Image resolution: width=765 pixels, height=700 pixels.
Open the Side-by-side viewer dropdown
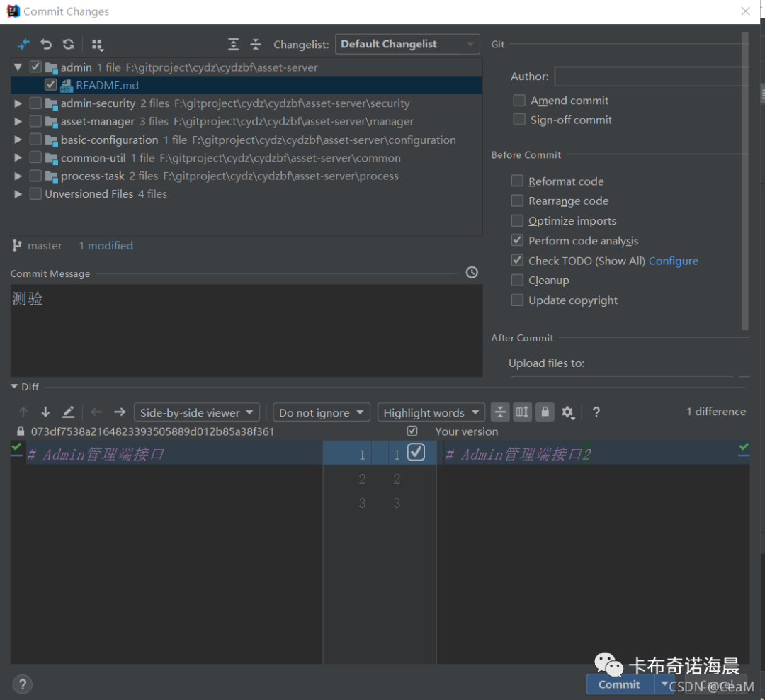click(x=196, y=412)
